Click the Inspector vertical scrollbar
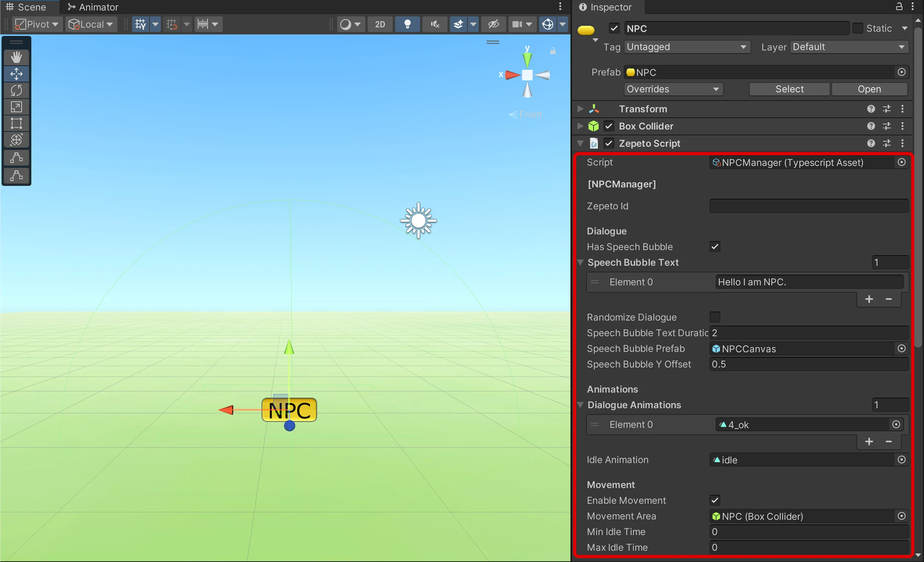924x562 pixels. click(918, 187)
